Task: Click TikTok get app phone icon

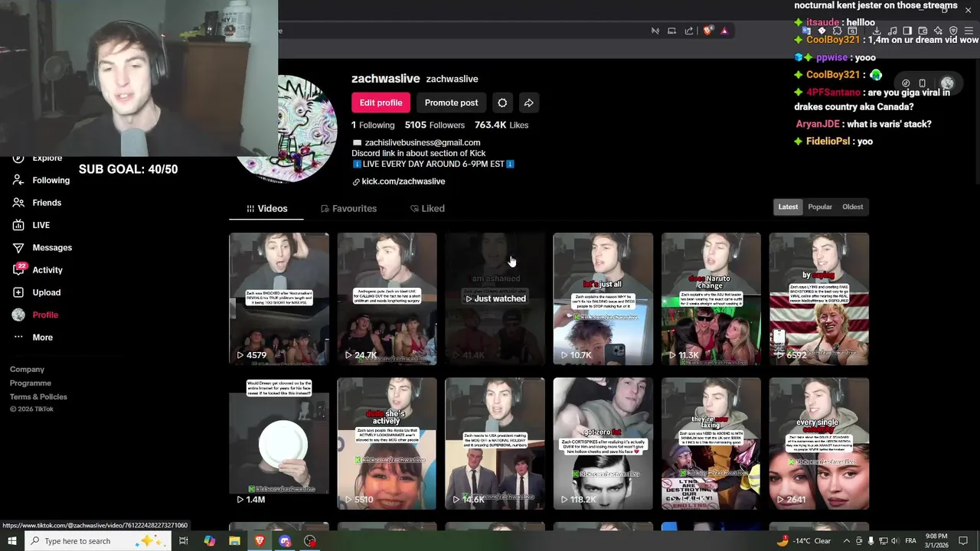Action: [x=922, y=83]
